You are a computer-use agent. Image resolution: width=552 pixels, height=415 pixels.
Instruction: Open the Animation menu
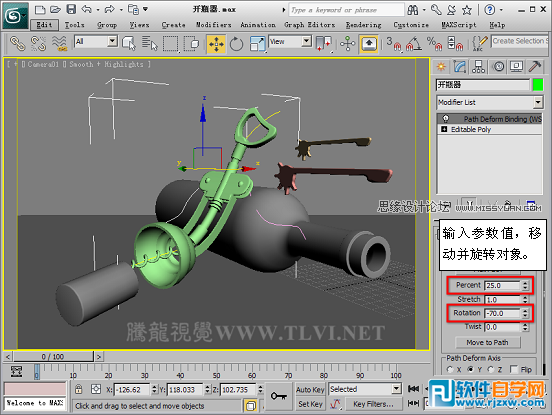258,25
